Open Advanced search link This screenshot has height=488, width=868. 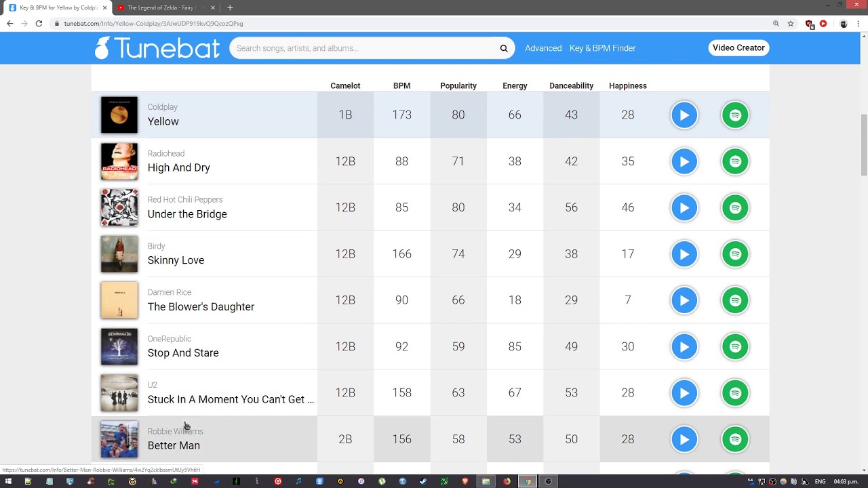click(x=543, y=48)
